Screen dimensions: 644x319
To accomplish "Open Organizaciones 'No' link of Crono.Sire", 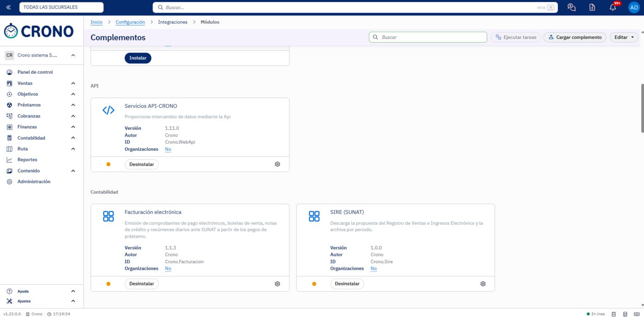I will point(374,268).
